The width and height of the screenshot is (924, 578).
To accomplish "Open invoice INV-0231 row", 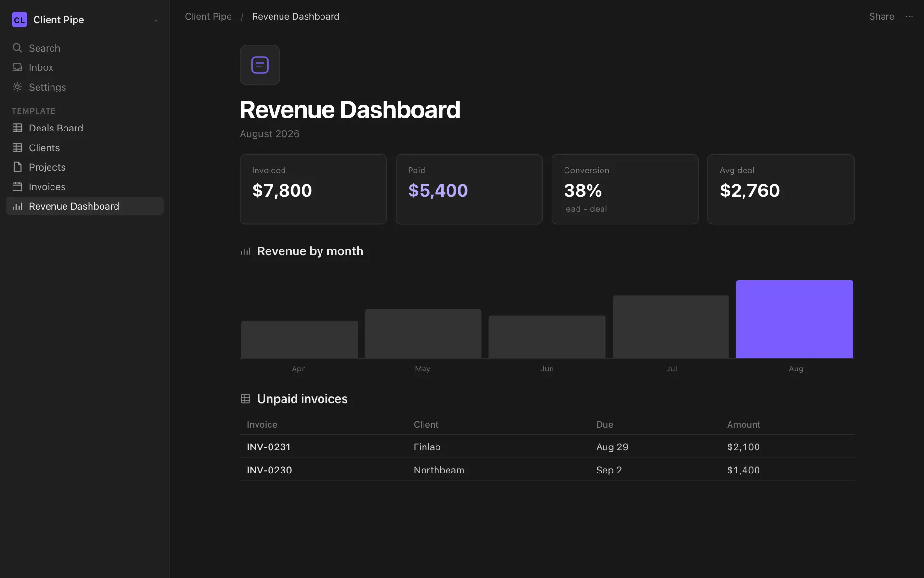I will (x=547, y=447).
